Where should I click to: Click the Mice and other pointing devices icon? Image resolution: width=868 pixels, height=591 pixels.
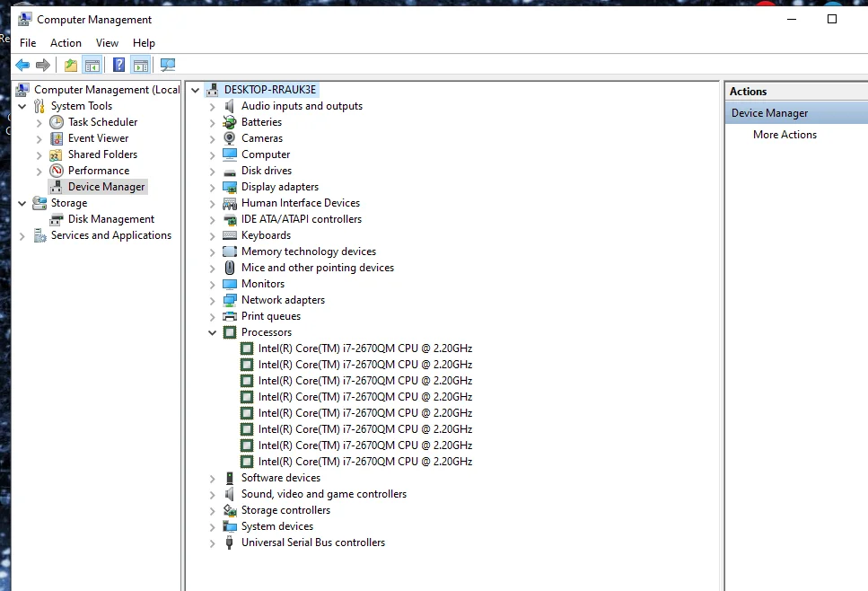(229, 268)
